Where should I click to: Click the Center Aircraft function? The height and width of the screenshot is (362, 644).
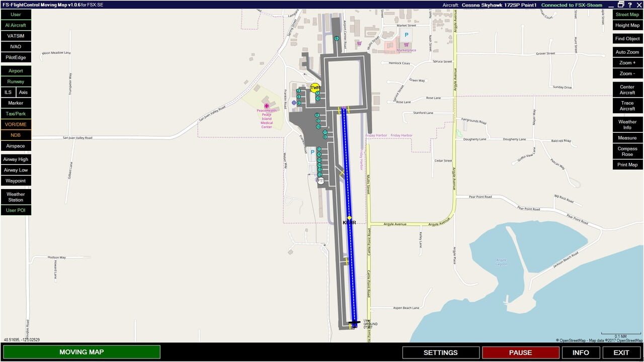coord(627,90)
